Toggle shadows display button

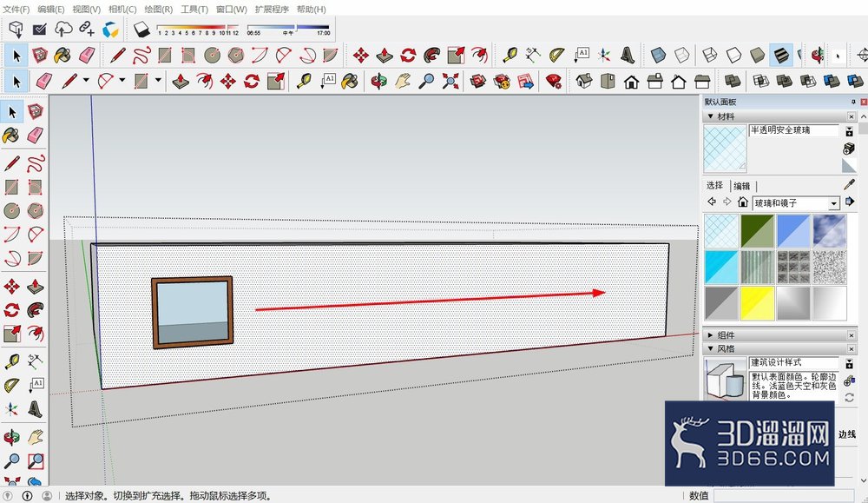point(141,30)
